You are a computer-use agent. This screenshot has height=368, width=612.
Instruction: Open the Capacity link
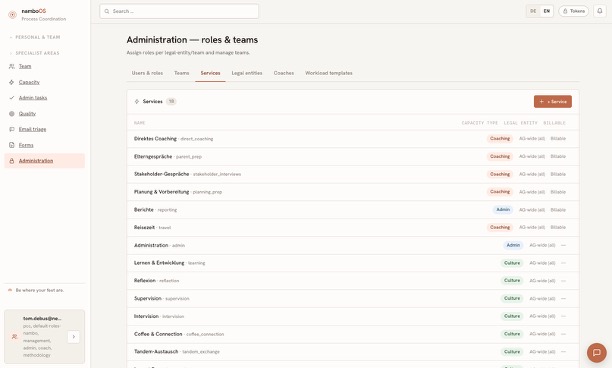(x=29, y=82)
